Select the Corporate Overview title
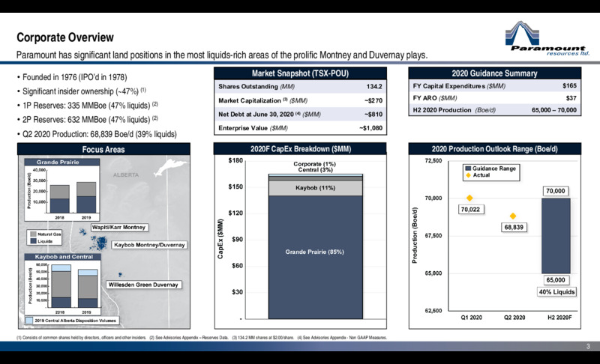Screen dimensions: 600x364 [x=65, y=37]
